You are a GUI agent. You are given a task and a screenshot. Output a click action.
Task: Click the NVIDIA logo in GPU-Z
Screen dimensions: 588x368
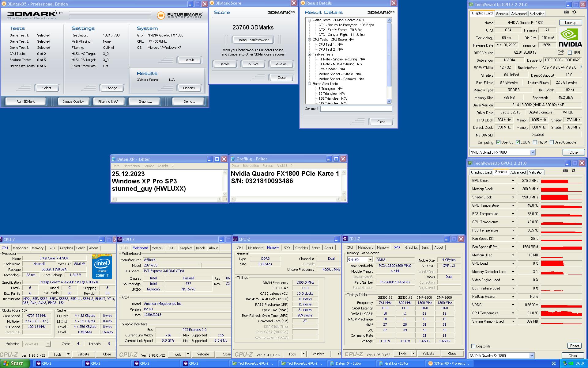pyautogui.click(x=570, y=37)
